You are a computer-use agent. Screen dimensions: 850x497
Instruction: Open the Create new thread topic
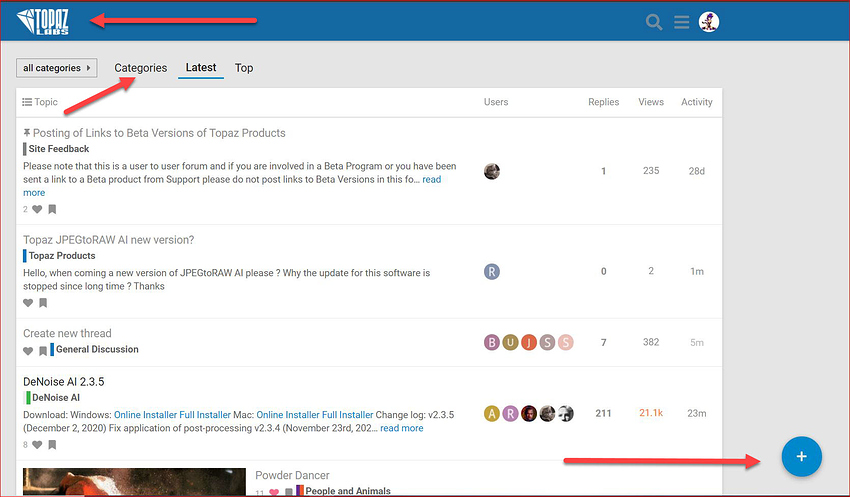point(67,333)
